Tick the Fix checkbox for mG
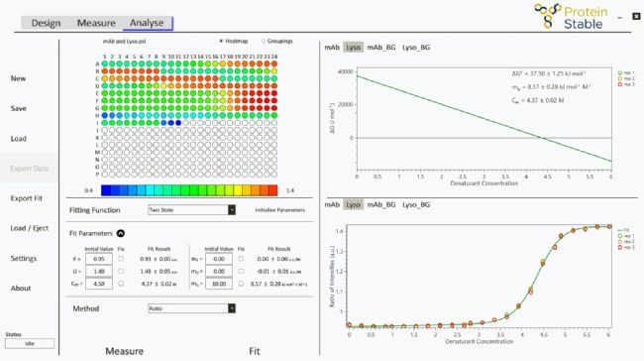 tap(241, 284)
